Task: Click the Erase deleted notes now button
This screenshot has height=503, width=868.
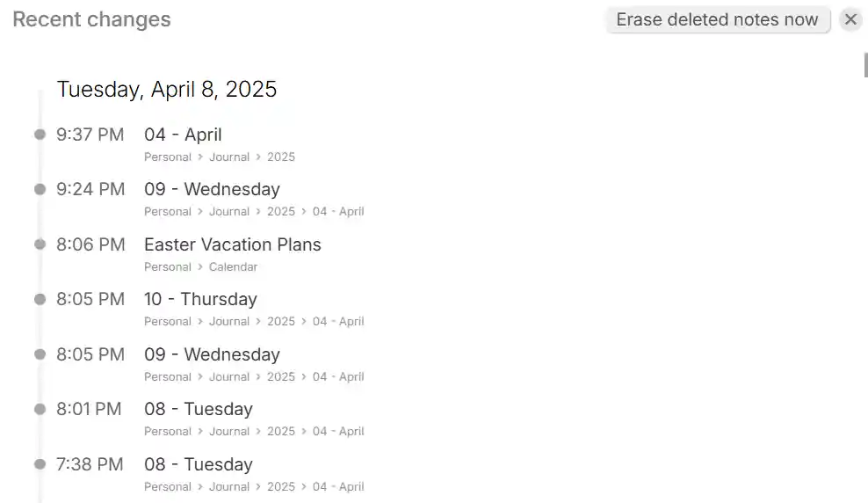Action: (x=717, y=19)
